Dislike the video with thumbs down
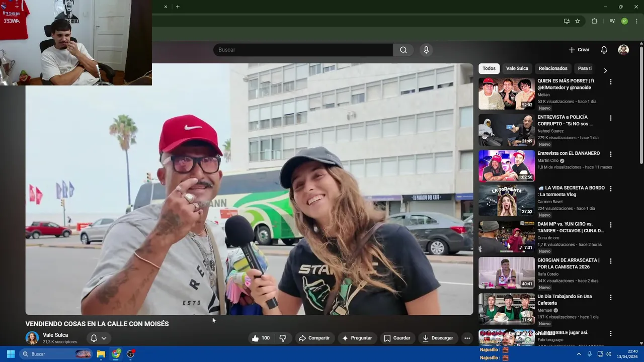This screenshot has width=644, height=362. pos(283,338)
